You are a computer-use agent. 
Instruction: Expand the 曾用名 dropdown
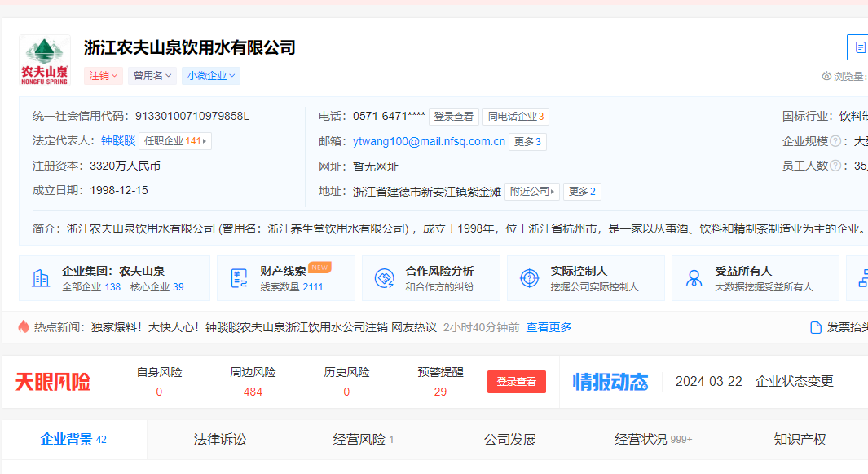(x=152, y=76)
